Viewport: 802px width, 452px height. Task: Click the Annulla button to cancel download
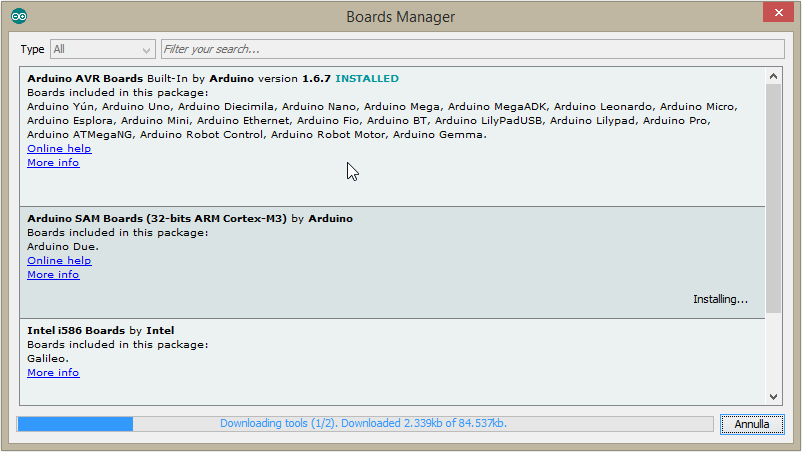[752, 424]
